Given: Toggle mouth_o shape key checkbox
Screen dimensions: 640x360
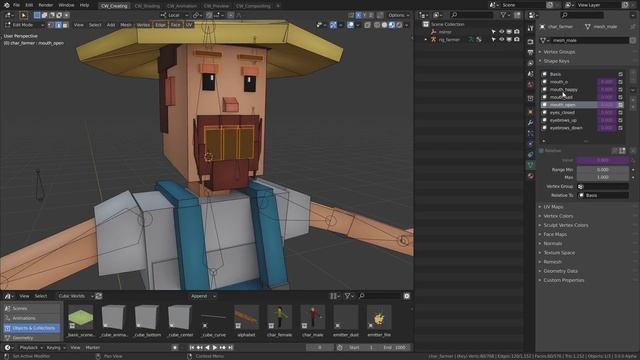Looking at the screenshot, I should click(621, 82).
